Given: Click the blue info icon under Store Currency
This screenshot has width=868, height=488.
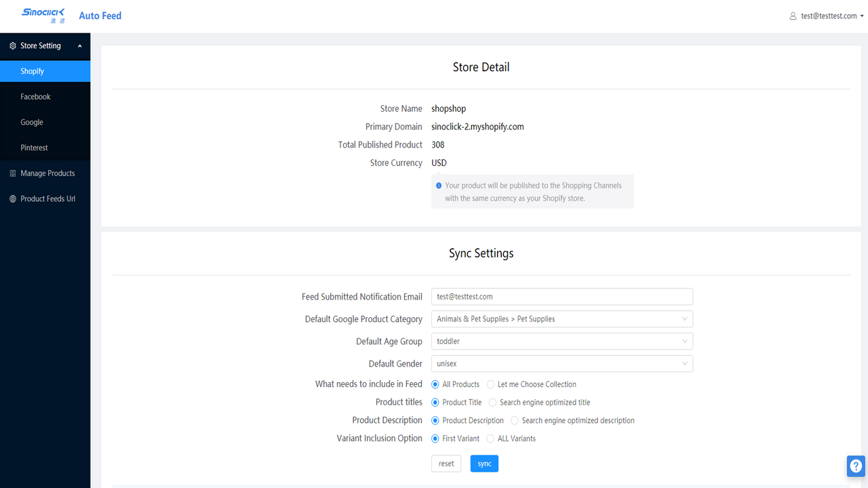Looking at the screenshot, I should (439, 185).
